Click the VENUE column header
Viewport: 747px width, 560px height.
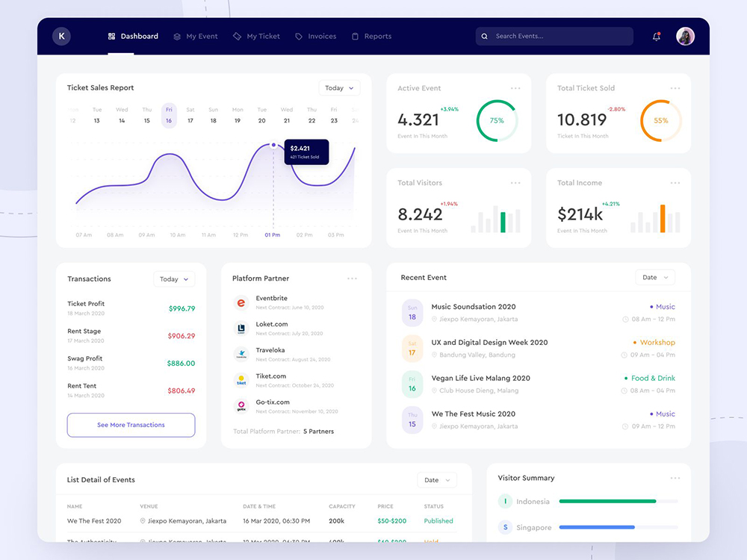click(149, 506)
